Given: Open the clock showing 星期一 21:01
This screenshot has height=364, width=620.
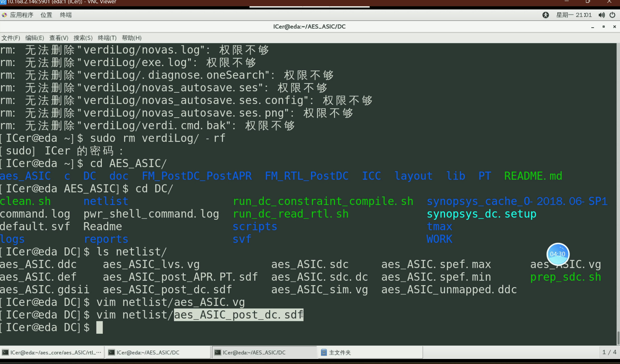Looking at the screenshot, I should pyautogui.click(x=574, y=15).
